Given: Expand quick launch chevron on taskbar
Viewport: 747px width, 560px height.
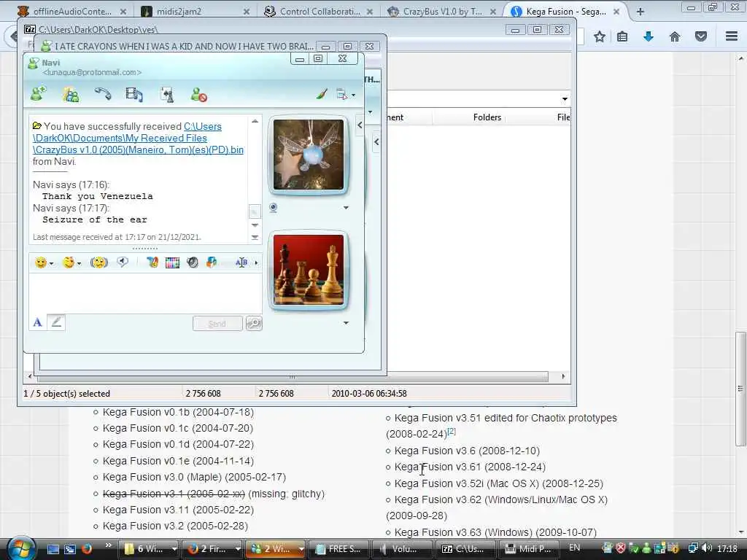Looking at the screenshot, I should tap(108, 545).
